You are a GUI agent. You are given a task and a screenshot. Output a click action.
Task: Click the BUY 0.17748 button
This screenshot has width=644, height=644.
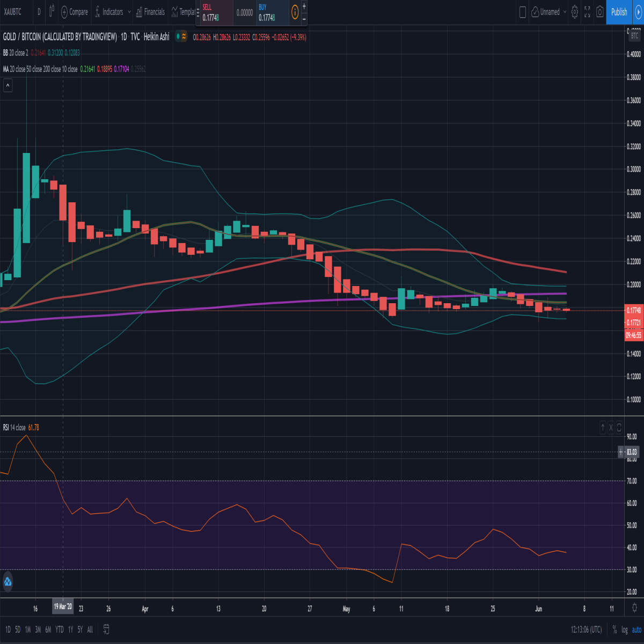point(272,13)
